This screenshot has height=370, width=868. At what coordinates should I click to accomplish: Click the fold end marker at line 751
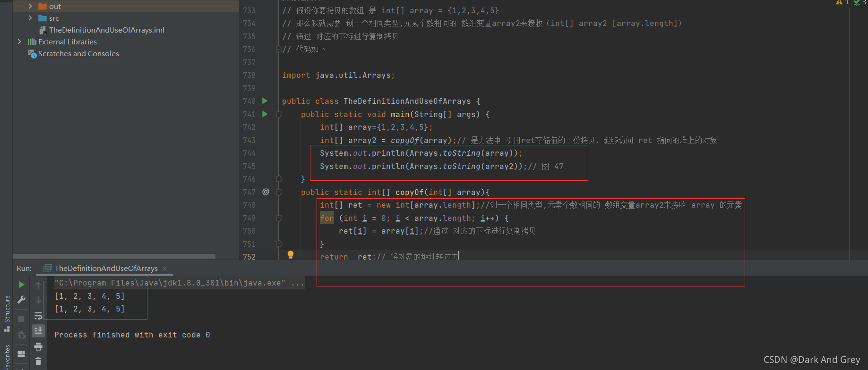(279, 244)
